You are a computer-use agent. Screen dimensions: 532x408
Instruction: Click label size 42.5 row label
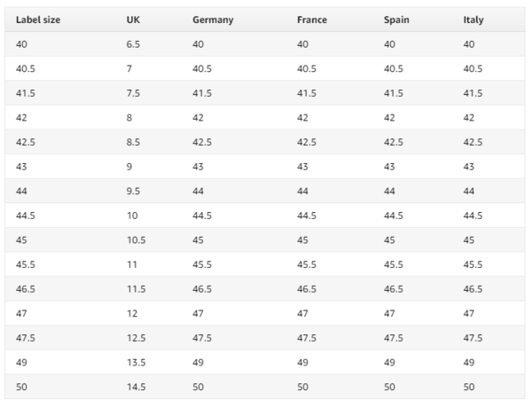pos(26,142)
